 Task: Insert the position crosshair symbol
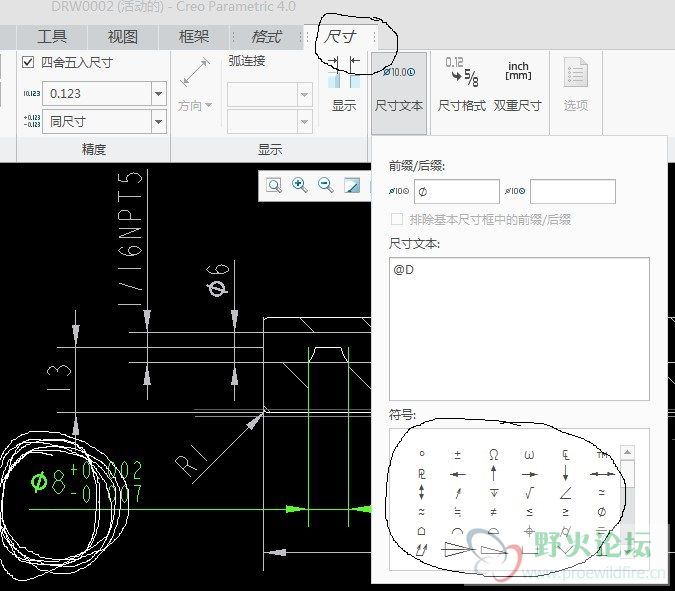point(529,531)
